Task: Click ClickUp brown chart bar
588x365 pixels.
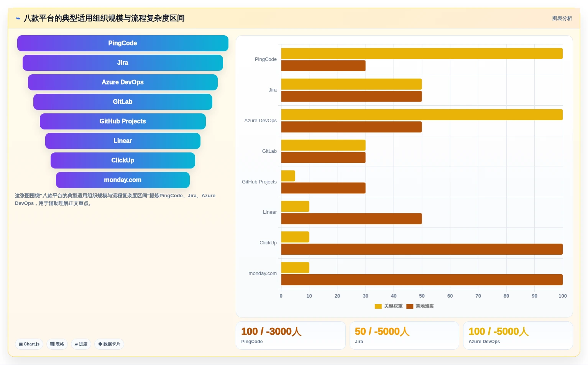Action: [422, 249]
